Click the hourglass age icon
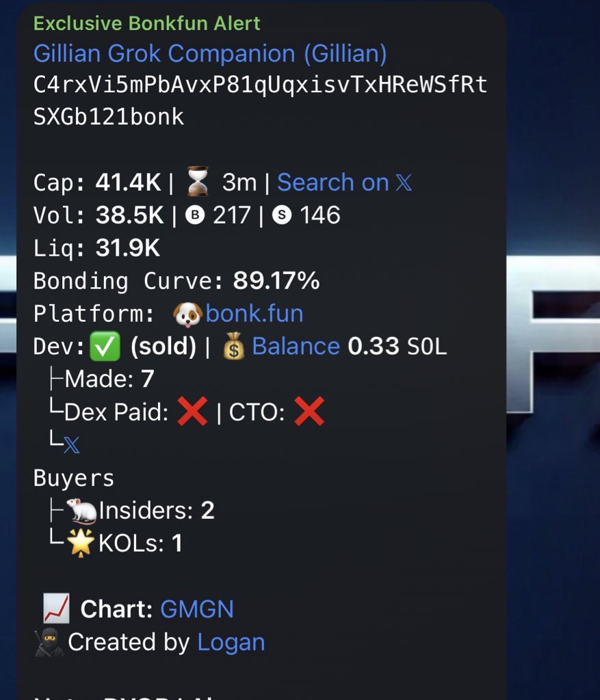 [x=198, y=181]
